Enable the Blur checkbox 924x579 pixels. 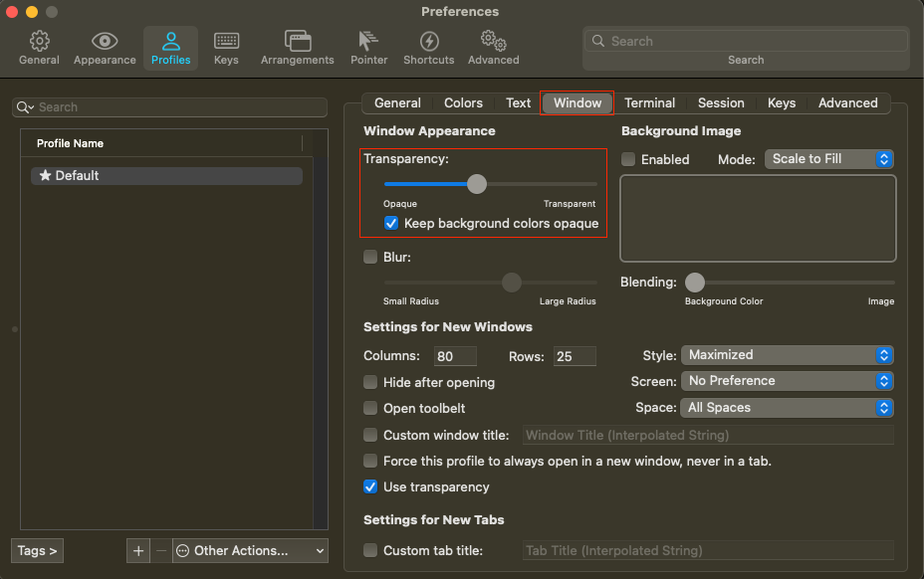pyautogui.click(x=370, y=257)
